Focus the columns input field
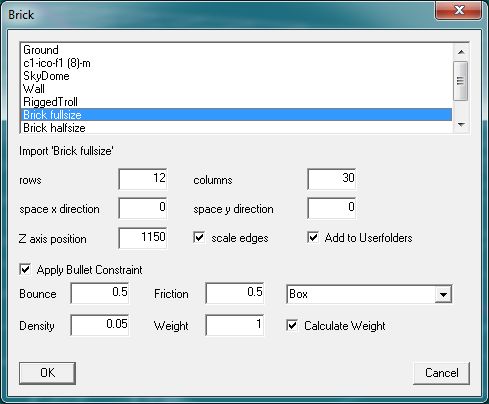Screen dimensions: 489x404 click(x=332, y=179)
